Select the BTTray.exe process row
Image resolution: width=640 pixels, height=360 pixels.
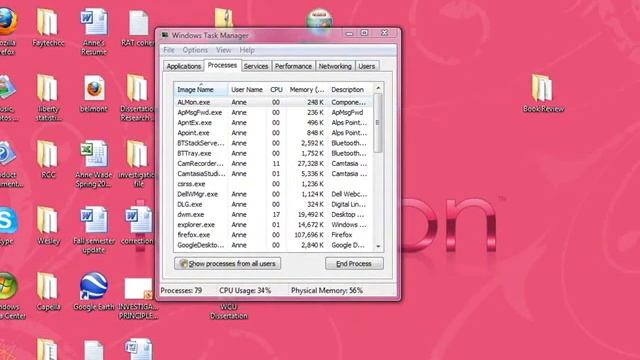click(x=273, y=153)
